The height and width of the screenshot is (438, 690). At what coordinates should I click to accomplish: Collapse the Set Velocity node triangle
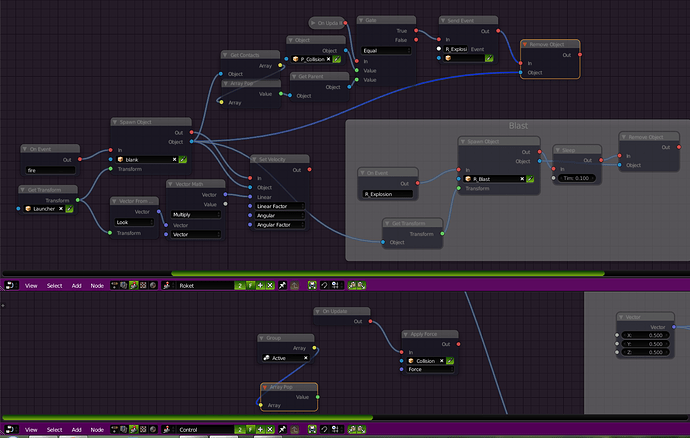pyautogui.click(x=254, y=159)
